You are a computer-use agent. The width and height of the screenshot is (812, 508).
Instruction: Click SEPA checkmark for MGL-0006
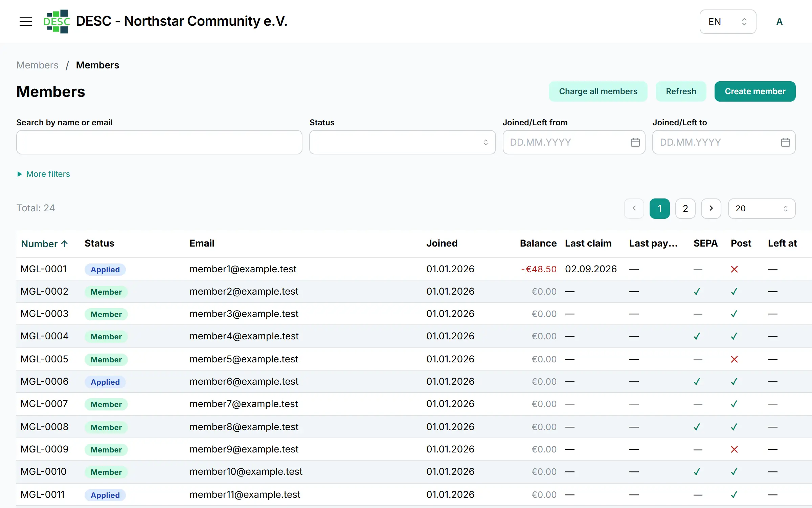(697, 382)
